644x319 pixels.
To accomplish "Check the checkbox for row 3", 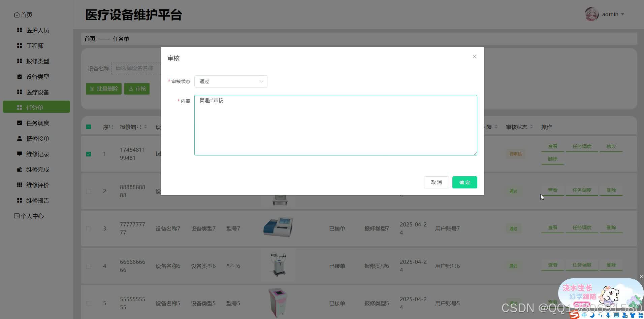I will [89, 228].
